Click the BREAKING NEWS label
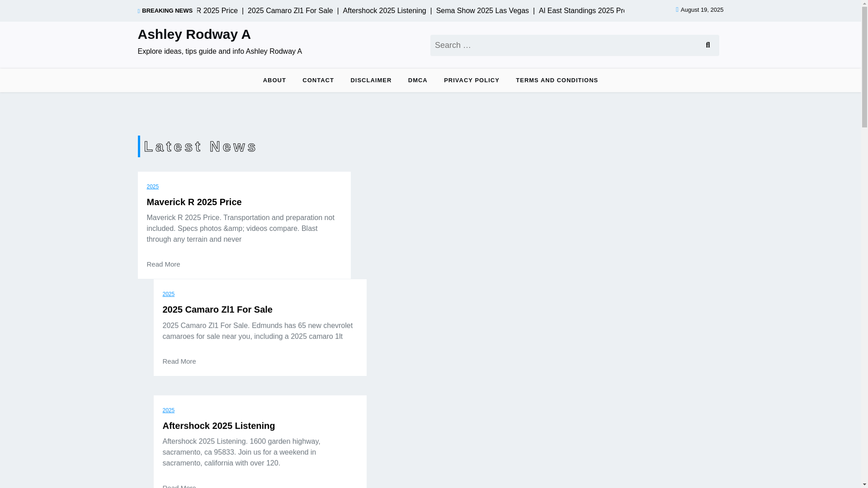The image size is (868, 488). coord(167,11)
